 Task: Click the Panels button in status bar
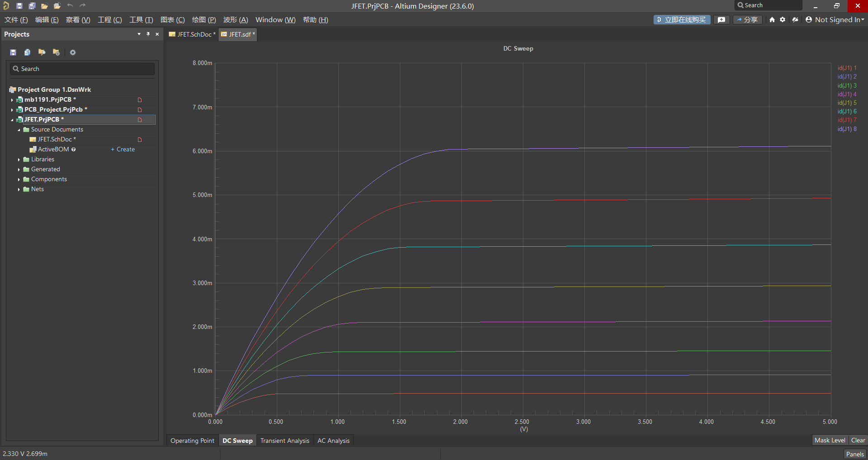click(x=854, y=454)
